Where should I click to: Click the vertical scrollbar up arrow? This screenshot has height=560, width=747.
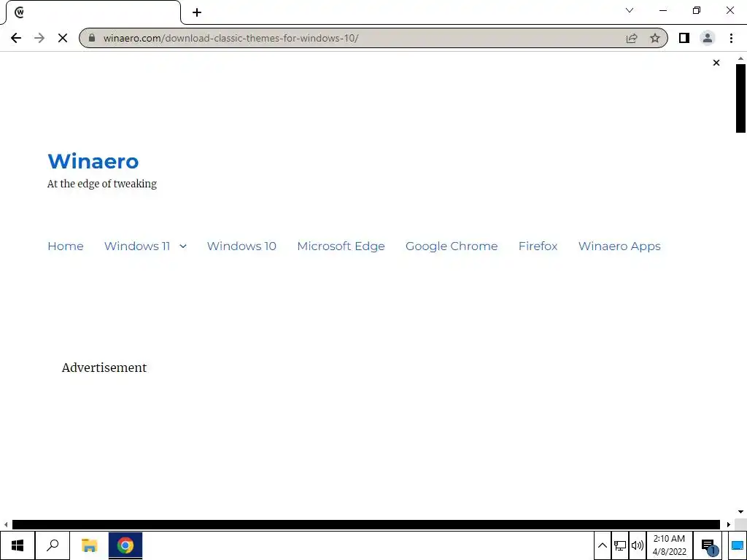740,58
